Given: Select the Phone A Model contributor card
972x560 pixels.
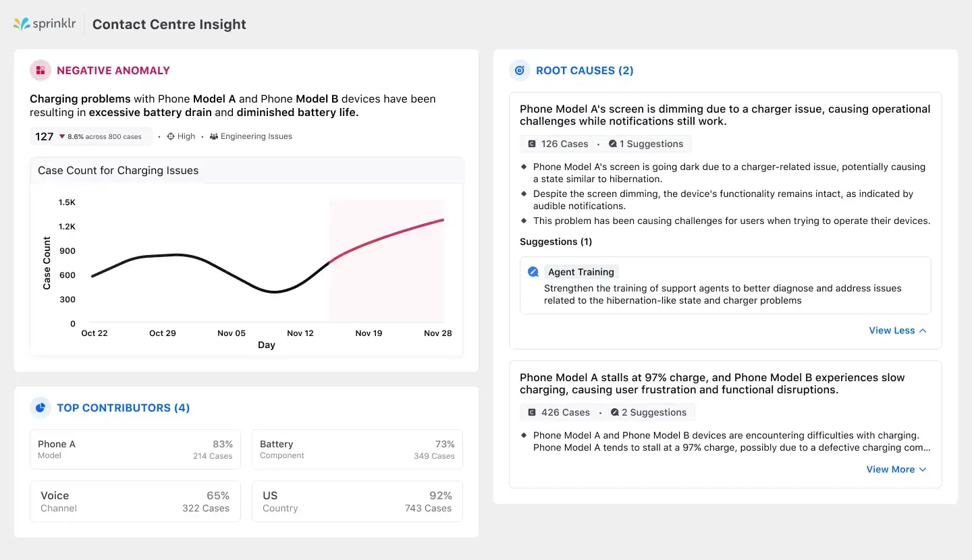Looking at the screenshot, I should pyautogui.click(x=135, y=449).
